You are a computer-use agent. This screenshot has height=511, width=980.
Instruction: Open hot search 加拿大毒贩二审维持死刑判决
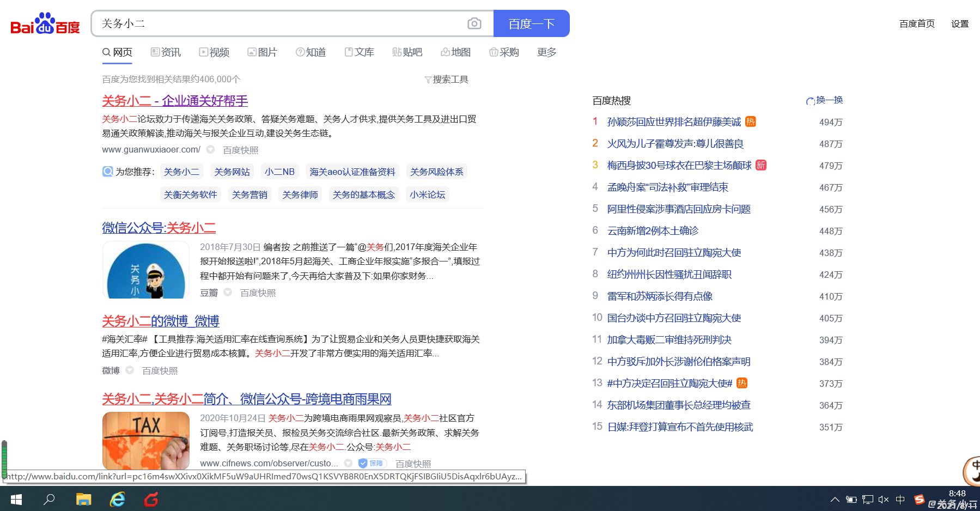(669, 340)
